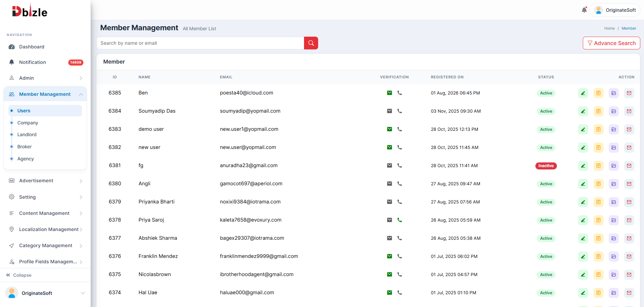This screenshot has height=307, width=644.
Task: Click purple folder icon for demo user
Action: coord(613,129)
